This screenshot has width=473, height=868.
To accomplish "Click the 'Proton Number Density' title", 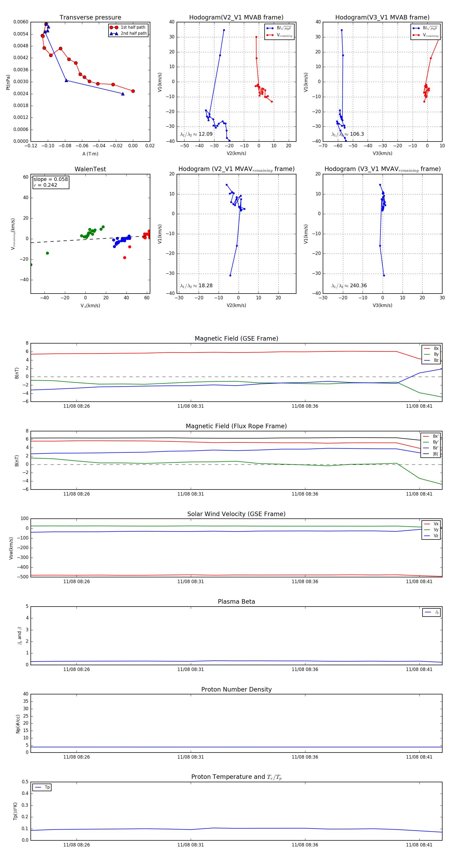I will point(236,689).
